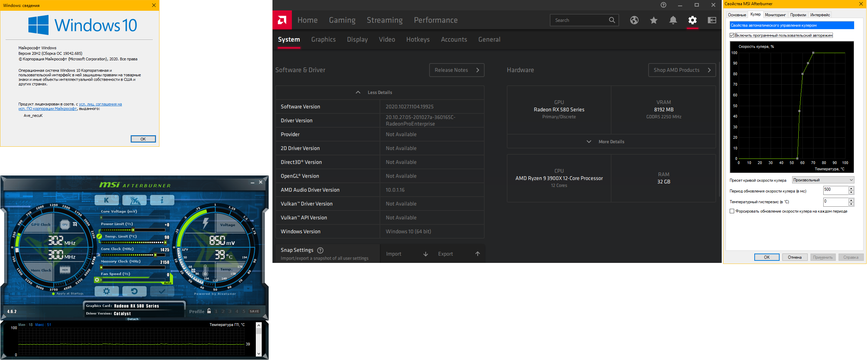Click the AMD logo in Radeon Software
The height and width of the screenshot is (360, 868).
pyautogui.click(x=282, y=20)
